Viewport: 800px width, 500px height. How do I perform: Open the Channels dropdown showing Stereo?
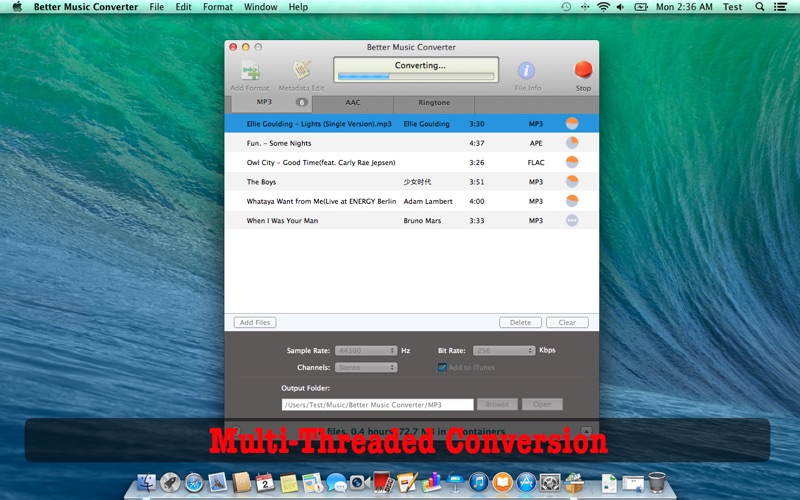click(366, 367)
